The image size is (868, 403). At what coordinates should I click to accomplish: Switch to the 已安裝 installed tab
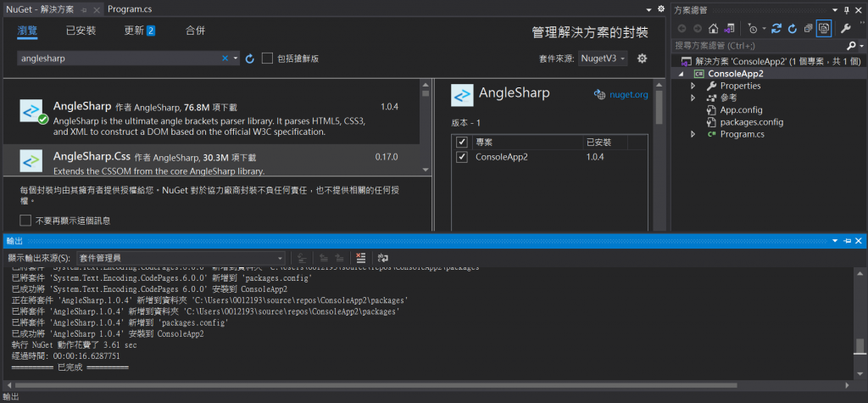point(81,31)
